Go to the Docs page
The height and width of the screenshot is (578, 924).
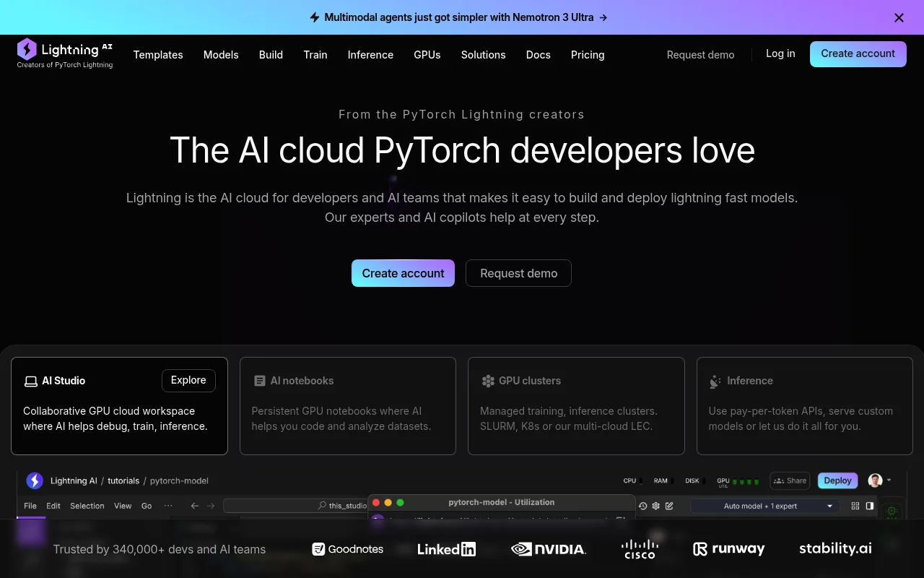[x=539, y=55]
